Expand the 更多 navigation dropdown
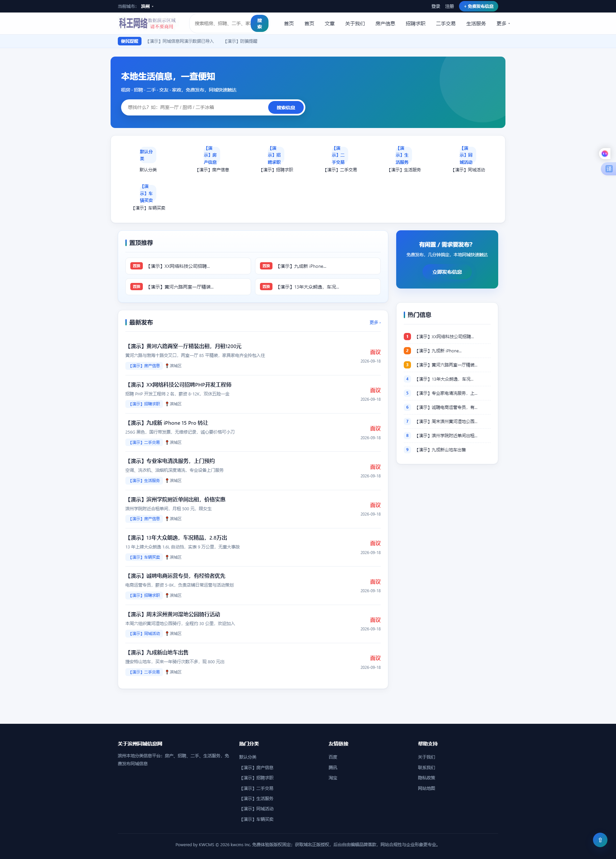 (x=503, y=23)
